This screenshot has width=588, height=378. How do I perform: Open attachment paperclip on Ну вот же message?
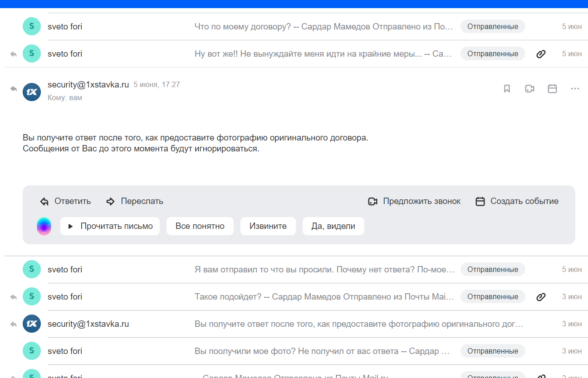(540, 54)
